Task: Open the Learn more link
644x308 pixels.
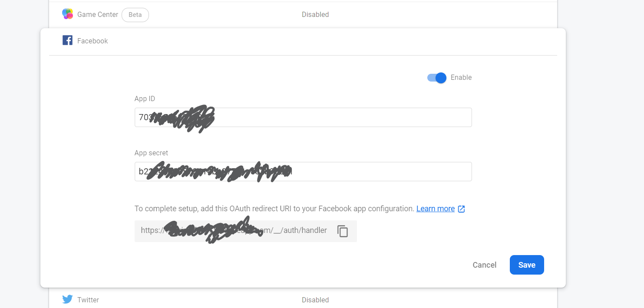Action: point(436,209)
